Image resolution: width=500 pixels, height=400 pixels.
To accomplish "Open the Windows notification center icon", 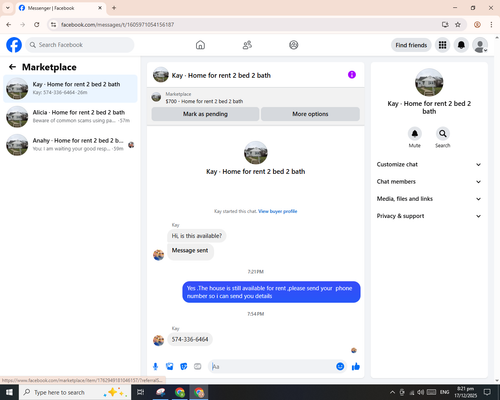I will (487, 392).
